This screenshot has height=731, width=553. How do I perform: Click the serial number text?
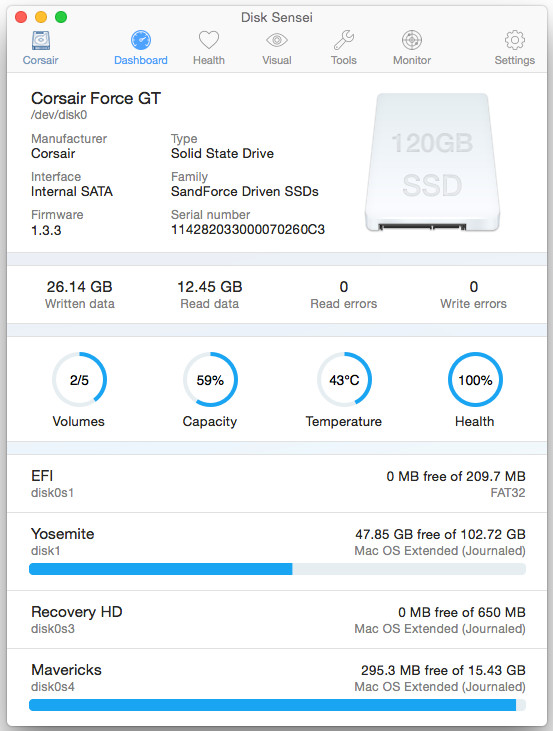click(248, 230)
